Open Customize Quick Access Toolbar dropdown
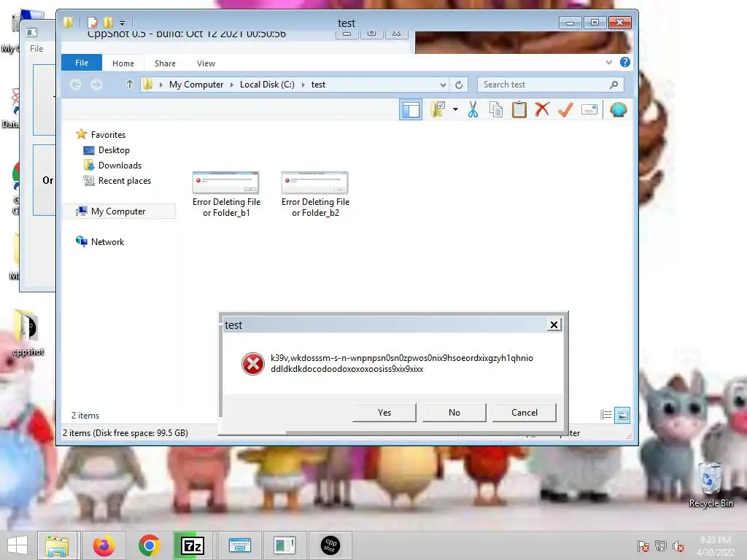The height and width of the screenshot is (560, 747). 122,23
